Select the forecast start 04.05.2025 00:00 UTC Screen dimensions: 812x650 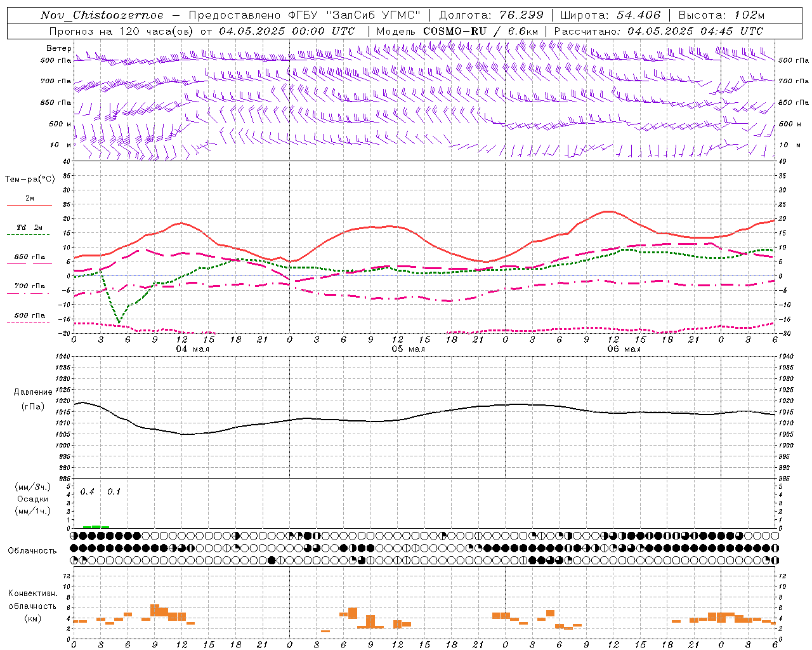point(287,30)
